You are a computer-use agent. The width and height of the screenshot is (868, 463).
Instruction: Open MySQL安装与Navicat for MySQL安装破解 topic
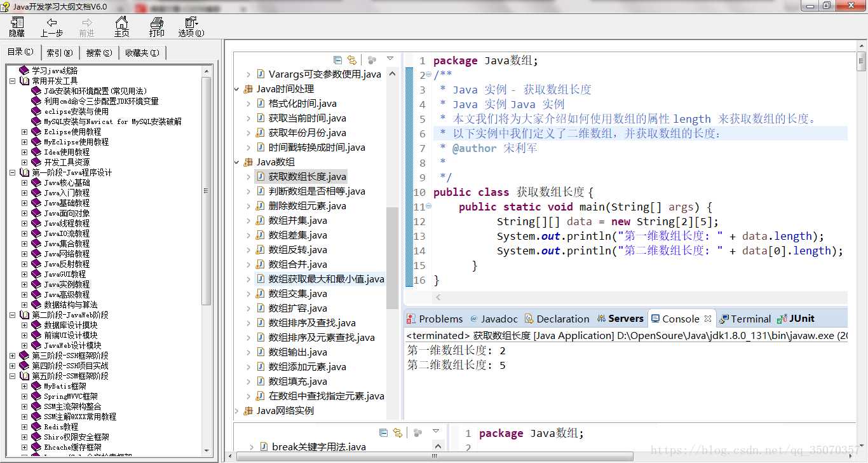(112, 121)
